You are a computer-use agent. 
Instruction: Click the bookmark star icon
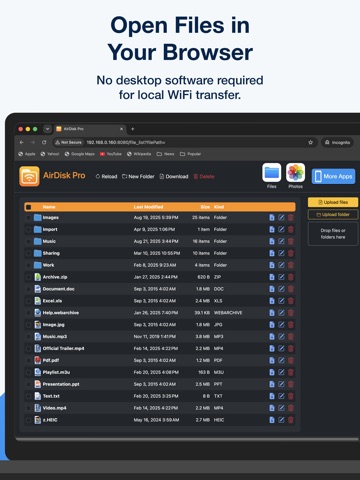point(311,142)
